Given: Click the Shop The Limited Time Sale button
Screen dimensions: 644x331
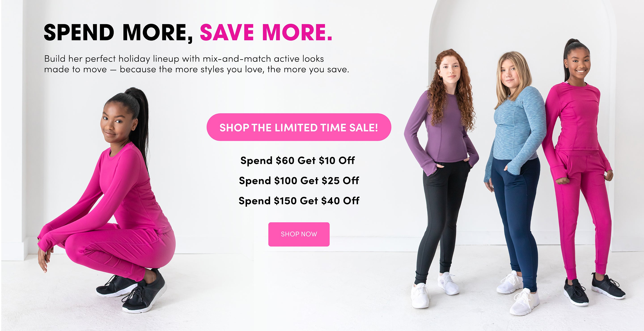Looking at the screenshot, I should (x=299, y=127).
